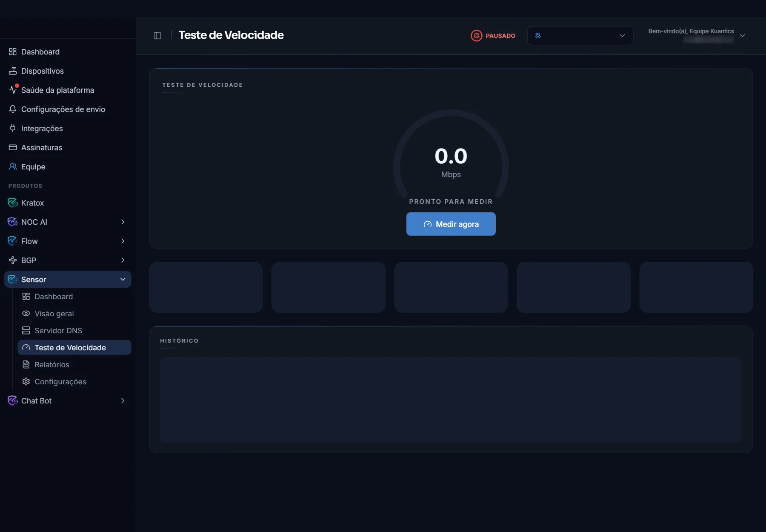Click the card icon for Assinaturas
This screenshot has height=532, width=766.
(13, 147)
